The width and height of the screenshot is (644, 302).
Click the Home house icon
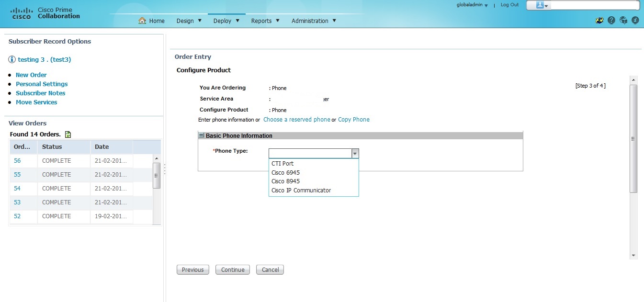pos(142,21)
